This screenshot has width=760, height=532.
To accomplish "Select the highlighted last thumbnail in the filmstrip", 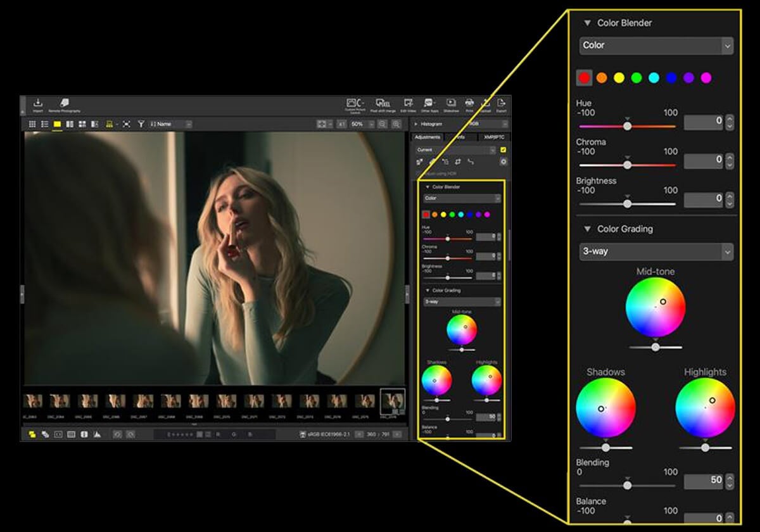I will 393,401.
